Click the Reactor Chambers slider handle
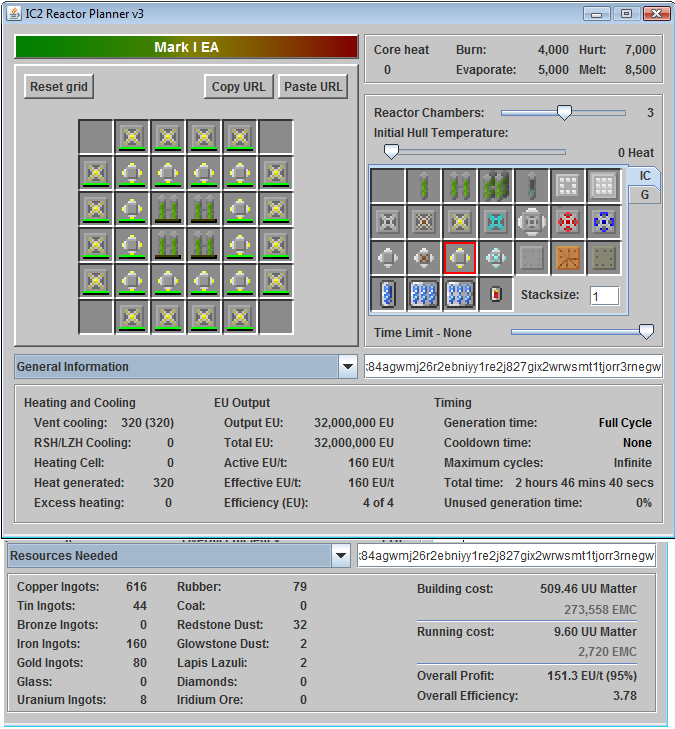Viewport: 675px width, 729px height. [x=564, y=113]
